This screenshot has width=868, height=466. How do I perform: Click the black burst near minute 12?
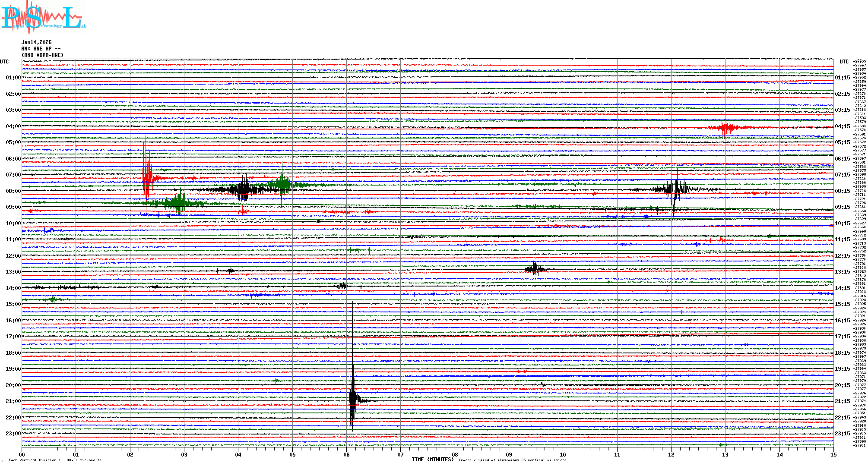[x=675, y=189]
